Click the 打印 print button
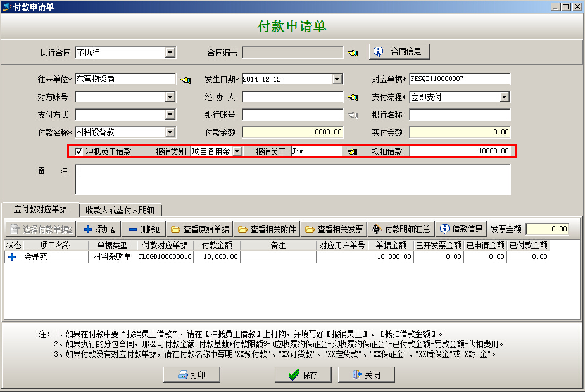 192,375
